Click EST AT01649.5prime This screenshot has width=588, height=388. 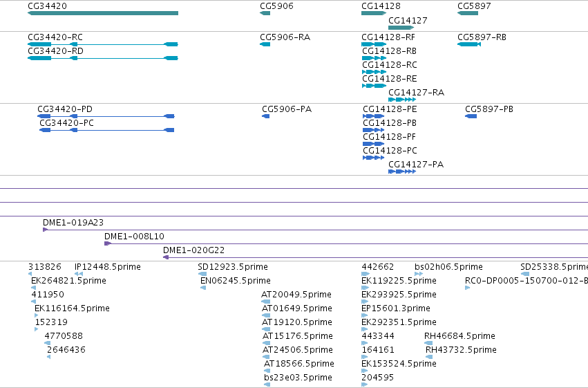(266, 315)
